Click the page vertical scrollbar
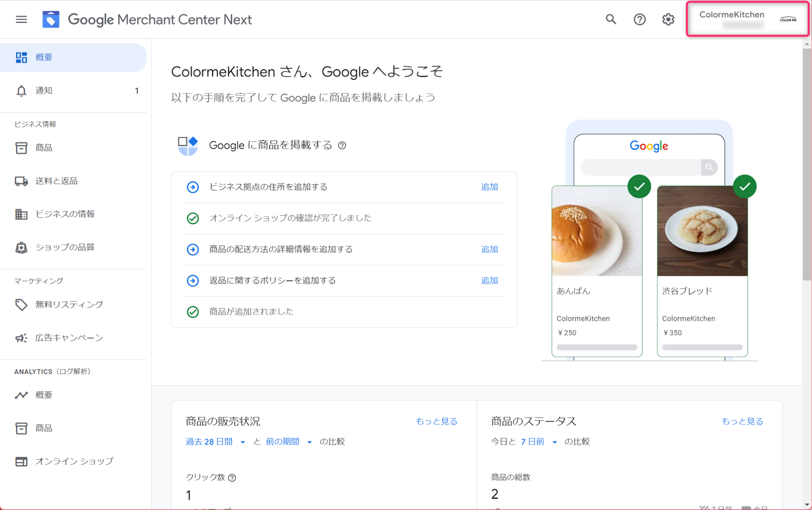The image size is (812, 510). click(x=806, y=162)
